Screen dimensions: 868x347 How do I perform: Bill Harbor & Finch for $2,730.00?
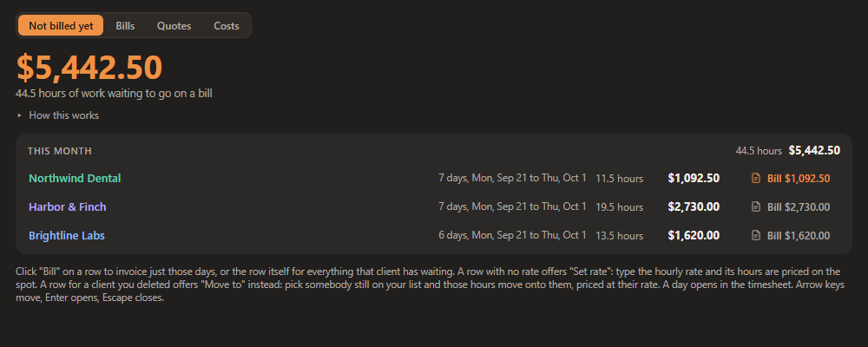click(x=791, y=207)
